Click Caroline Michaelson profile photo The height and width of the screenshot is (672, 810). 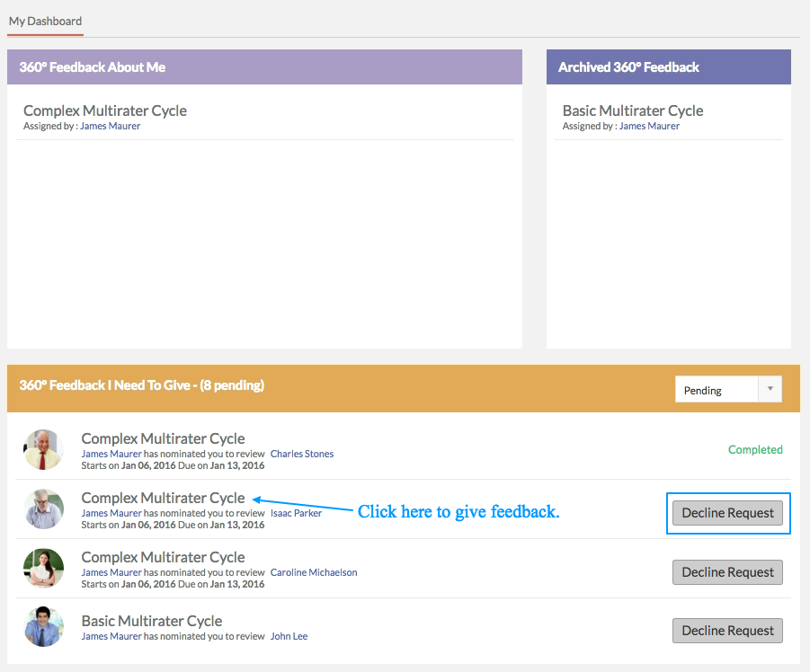[43, 569]
